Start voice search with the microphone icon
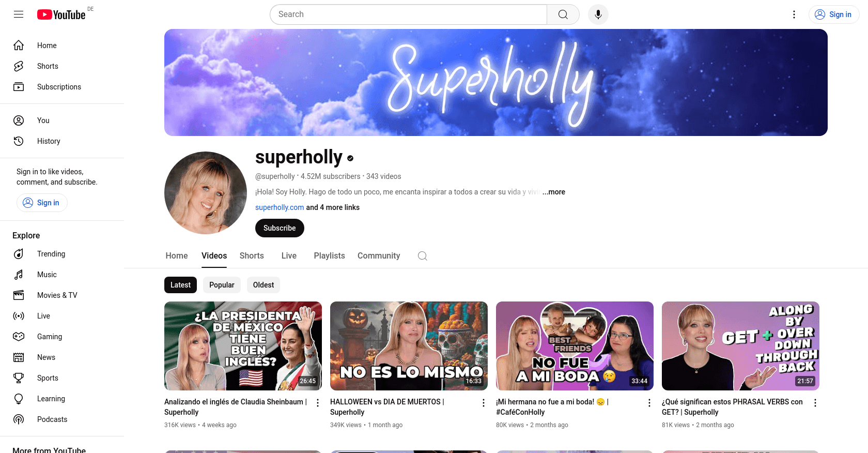This screenshot has height=453, width=868. click(598, 14)
